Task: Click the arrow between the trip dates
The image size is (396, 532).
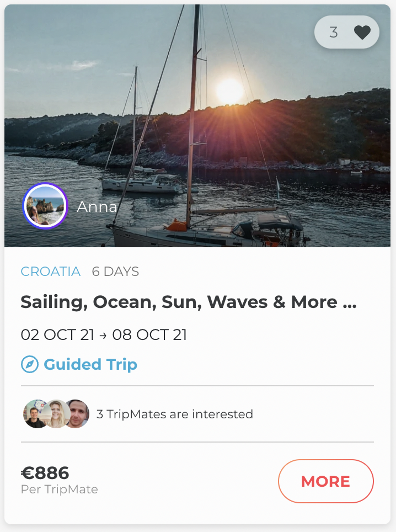Action: [x=103, y=335]
